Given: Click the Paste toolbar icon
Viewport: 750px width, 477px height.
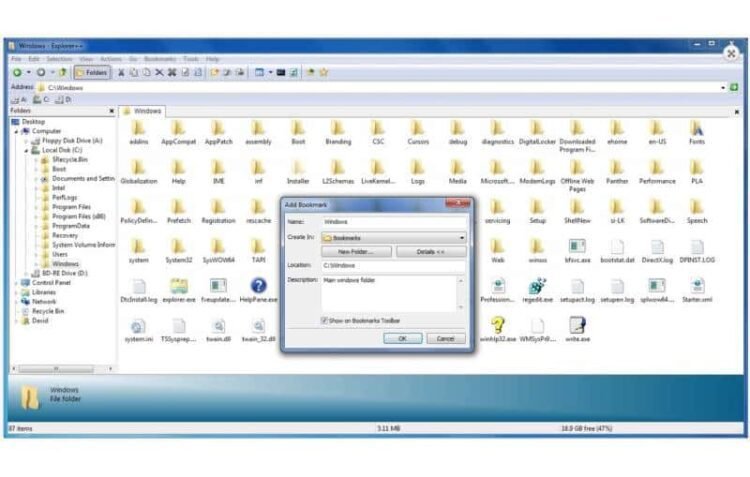Looking at the screenshot, I should point(146,73).
